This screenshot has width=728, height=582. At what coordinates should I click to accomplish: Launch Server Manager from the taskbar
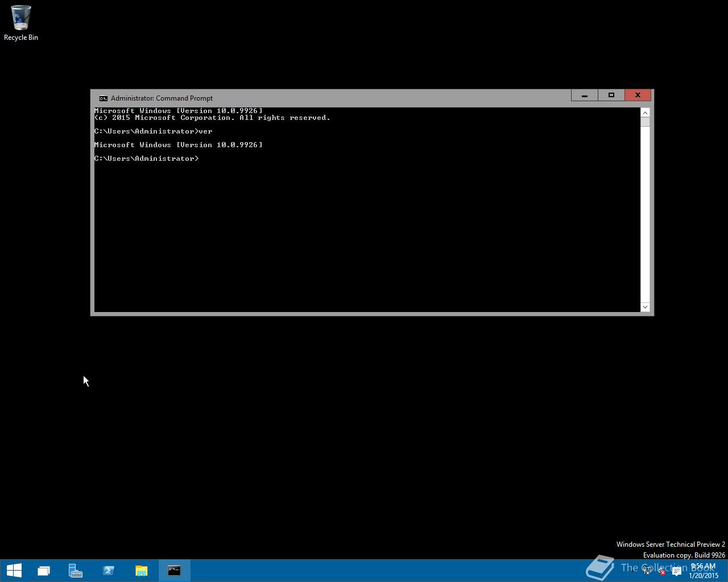(x=76, y=570)
